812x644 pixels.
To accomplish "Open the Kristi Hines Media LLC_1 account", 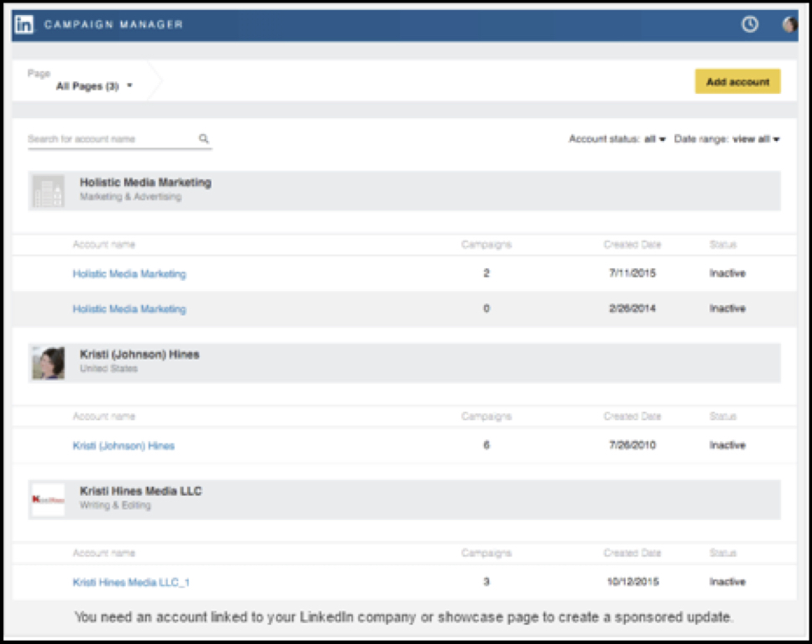I will 131,583.
